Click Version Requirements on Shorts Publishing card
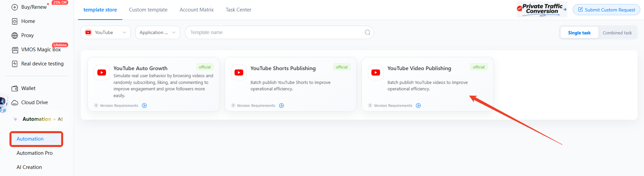The width and height of the screenshot is (644, 176). point(256,106)
